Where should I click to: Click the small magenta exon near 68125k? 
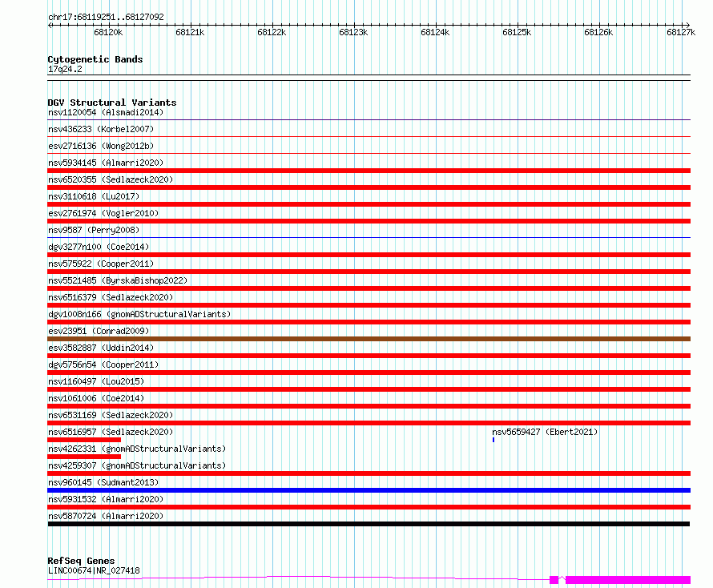click(x=554, y=580)
